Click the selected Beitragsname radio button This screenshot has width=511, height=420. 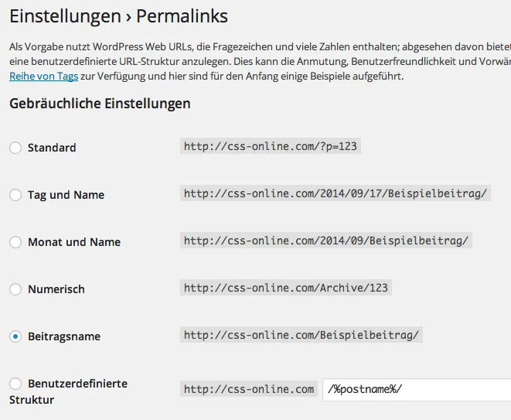(x=15, y=336)
